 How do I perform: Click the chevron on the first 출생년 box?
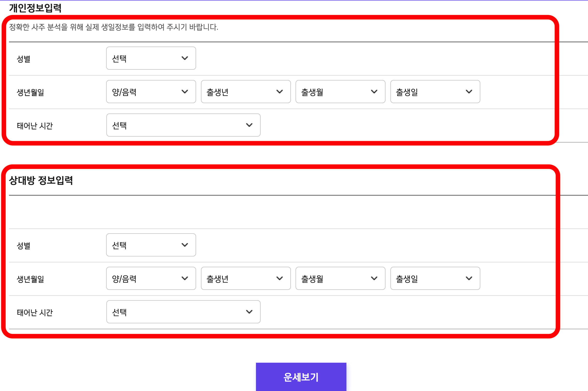280,92
